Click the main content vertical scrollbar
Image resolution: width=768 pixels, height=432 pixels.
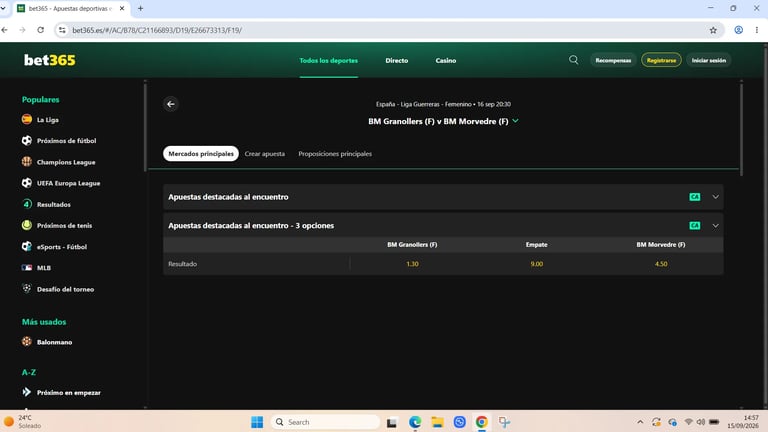[x=742, y=130]
